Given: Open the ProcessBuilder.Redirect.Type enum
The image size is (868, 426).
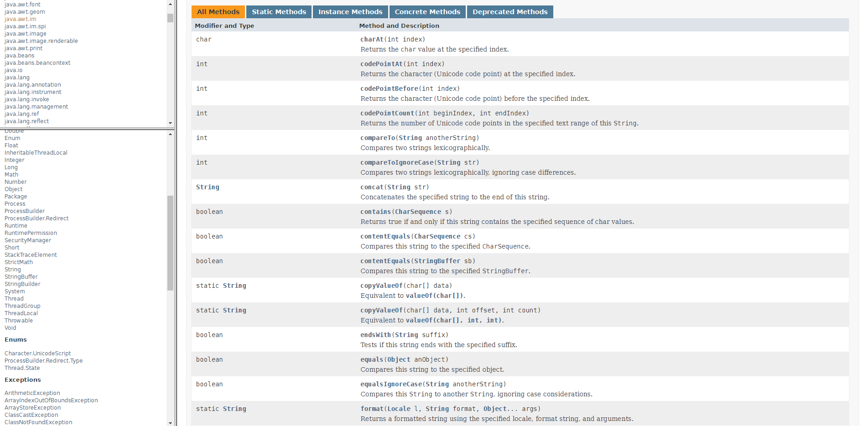Looking at the screenshot, I should coord(44,361).
